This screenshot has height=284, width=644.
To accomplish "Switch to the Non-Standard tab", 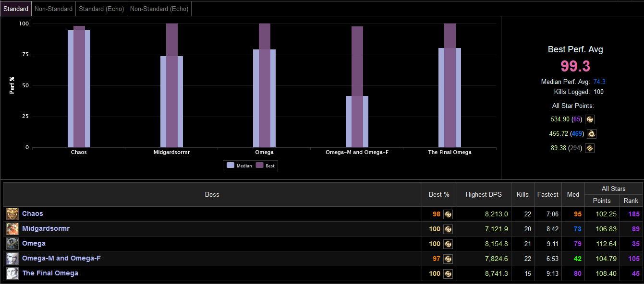I will (x=53, y=9).
